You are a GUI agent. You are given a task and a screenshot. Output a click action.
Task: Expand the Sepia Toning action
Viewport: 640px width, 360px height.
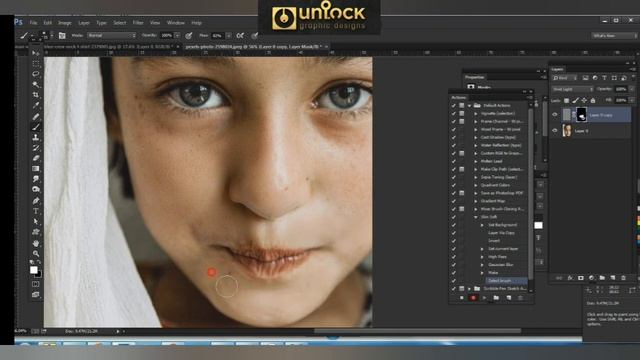tap(476, 177)
